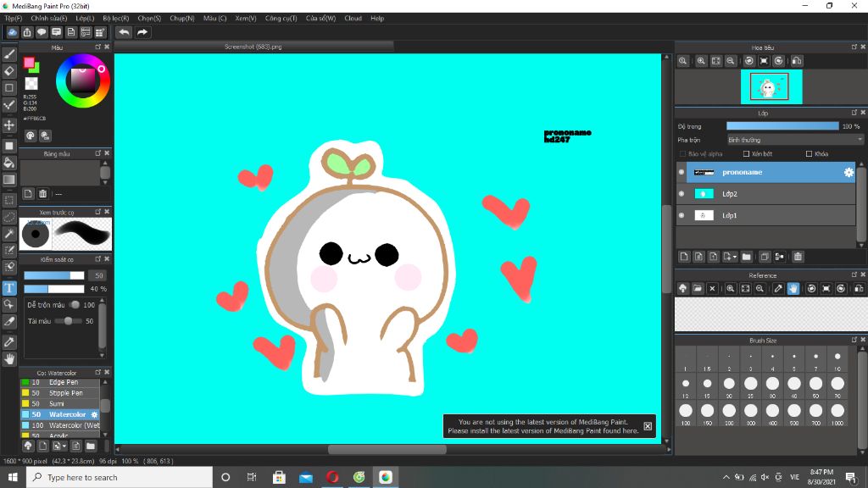The height and width of the screenshot is (488, 868).
Task: Select the Move tool
Action: coord(9,125)
